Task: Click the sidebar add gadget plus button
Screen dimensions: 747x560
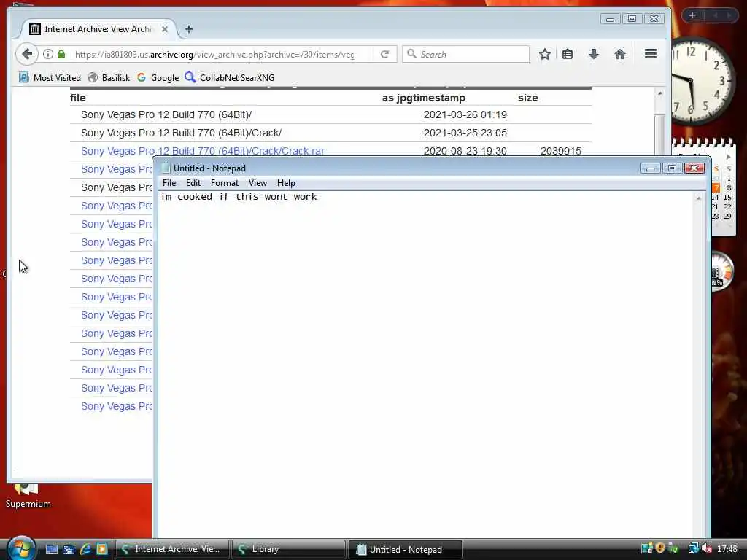Action: pos(692,16)
